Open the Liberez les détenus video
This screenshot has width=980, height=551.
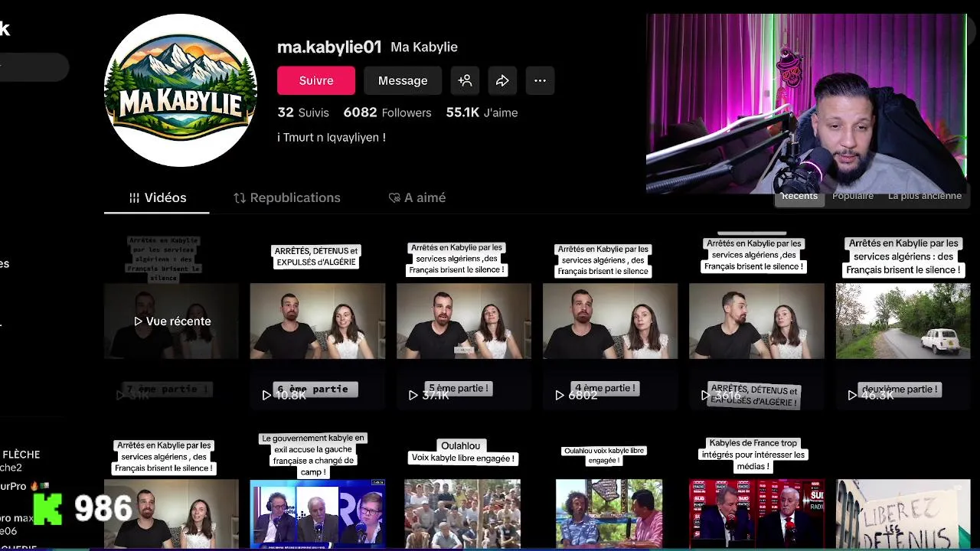(903, 514)
